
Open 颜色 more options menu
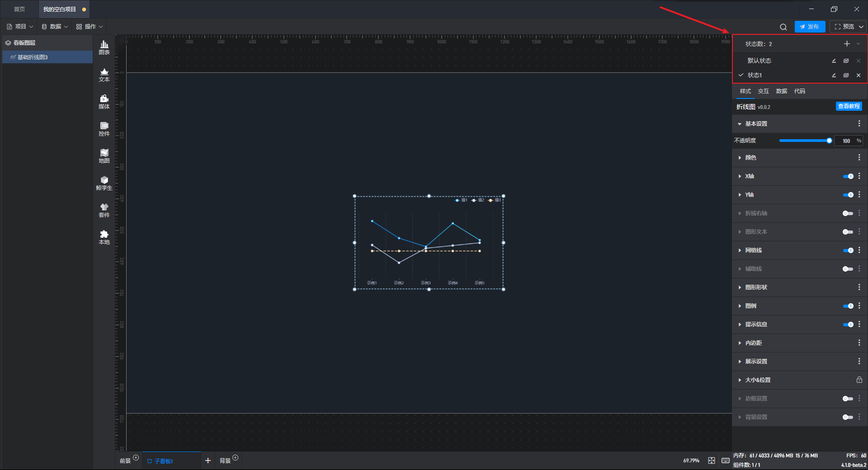click(x=859, y=158)
